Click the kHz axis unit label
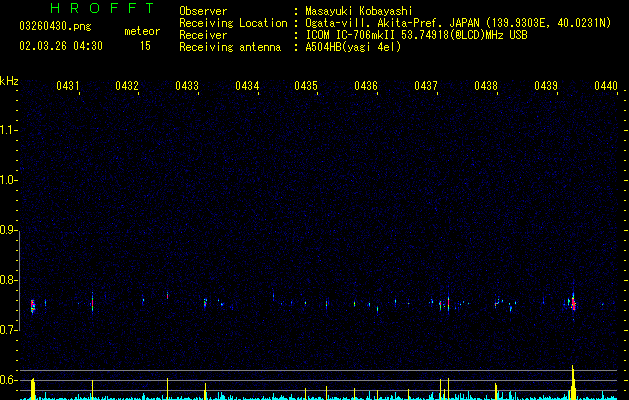629x400 pixels. click(9, 81)
